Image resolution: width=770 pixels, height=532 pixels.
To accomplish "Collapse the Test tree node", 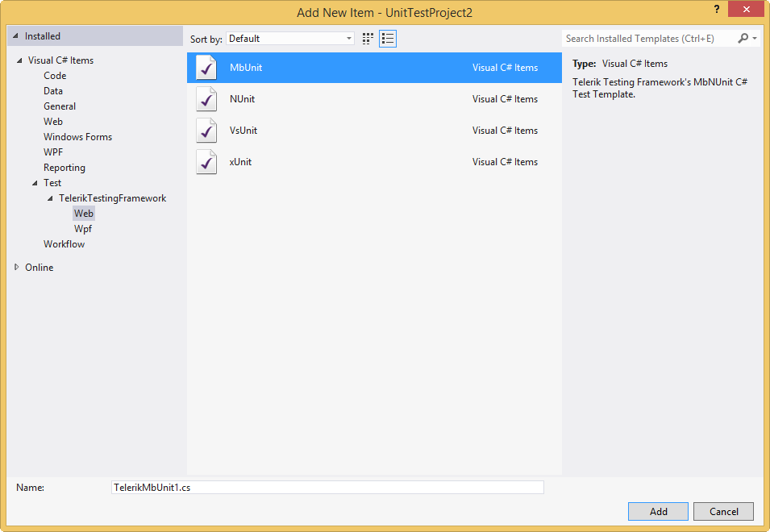I will [x=35, y=183].
